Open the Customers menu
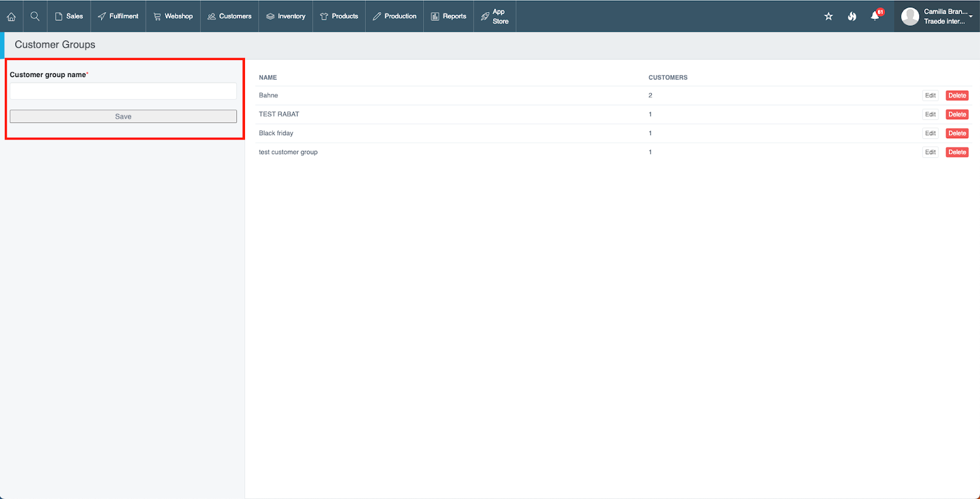Screen dimensions: 980x499 tap(229, 17)
